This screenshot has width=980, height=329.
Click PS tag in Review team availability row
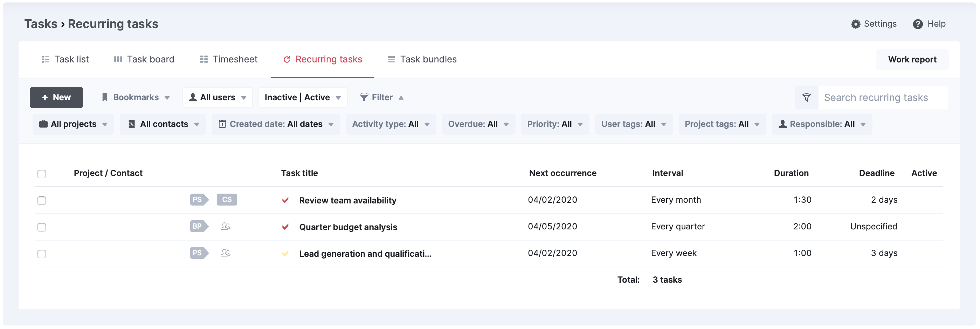199,200
